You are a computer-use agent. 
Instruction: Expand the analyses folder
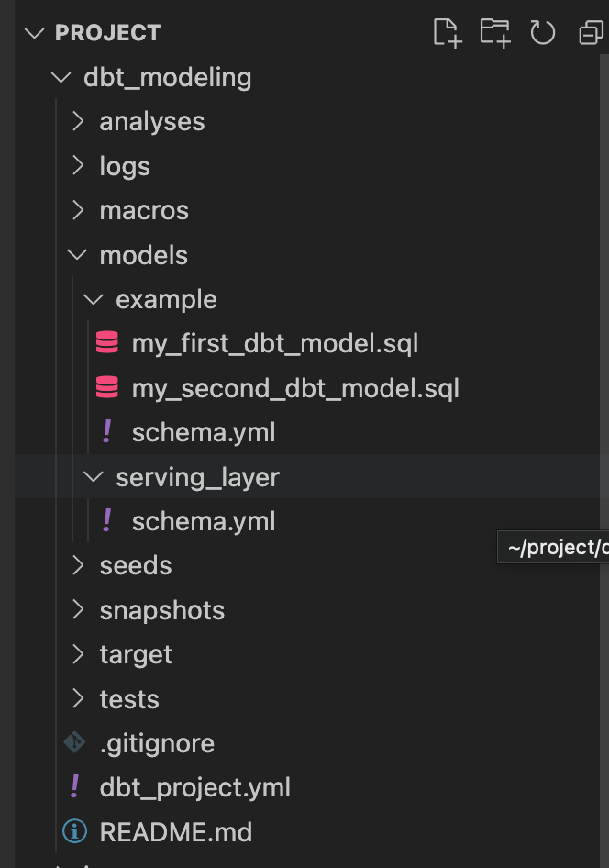pos(79,121)
